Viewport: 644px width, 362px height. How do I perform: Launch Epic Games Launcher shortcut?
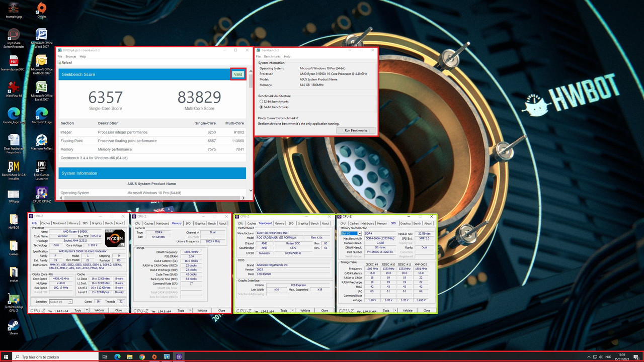pyautogui.click(x=42, y=171)
